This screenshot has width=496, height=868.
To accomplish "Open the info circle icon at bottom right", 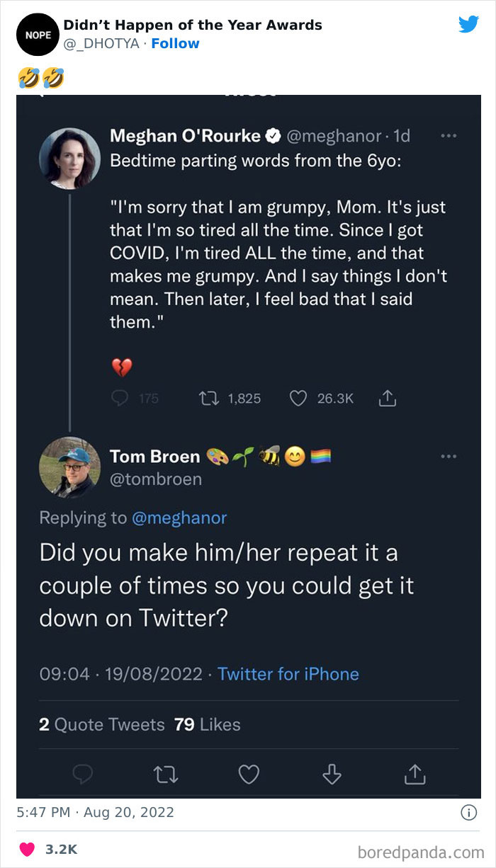I will click(x=470, y=813).
